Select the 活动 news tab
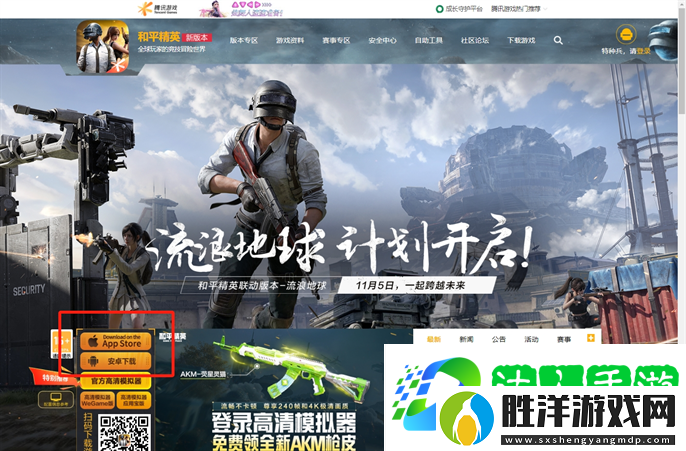The width and height of the screenshot is (686, 451). point(531,339)
